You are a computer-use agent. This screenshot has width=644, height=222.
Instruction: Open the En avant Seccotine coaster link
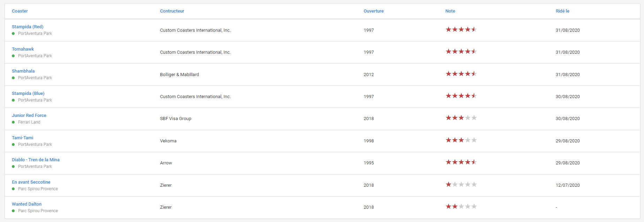(31, 182)
